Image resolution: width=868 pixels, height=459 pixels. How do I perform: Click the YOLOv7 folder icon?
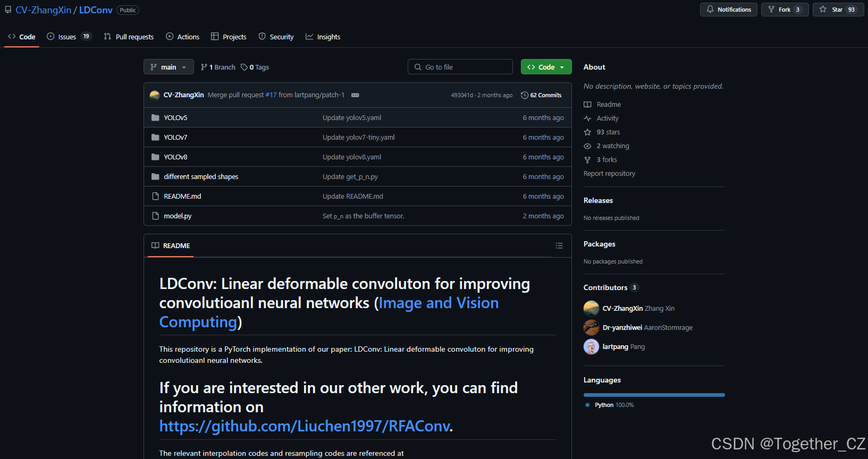155,137
